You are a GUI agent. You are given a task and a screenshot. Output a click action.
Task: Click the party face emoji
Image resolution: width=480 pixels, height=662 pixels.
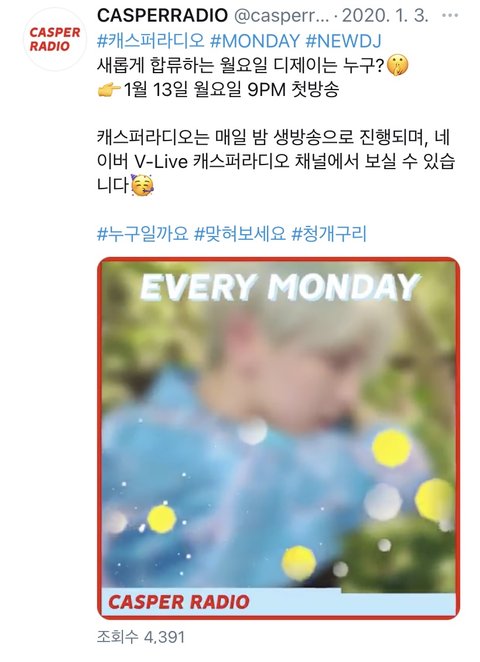[142, 185]
